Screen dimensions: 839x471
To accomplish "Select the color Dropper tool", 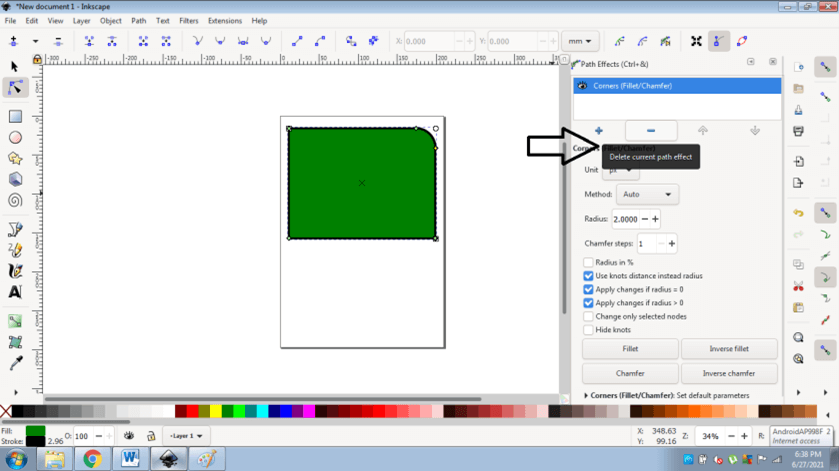I will (15, 364).
